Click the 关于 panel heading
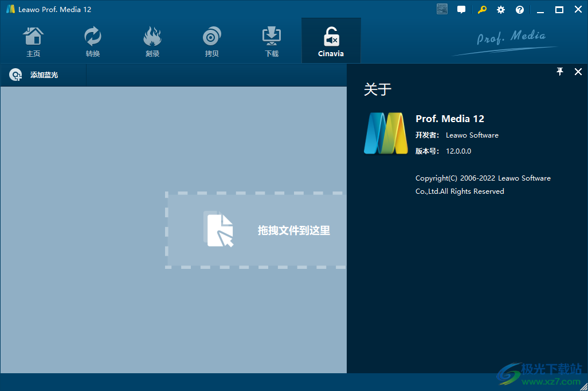588x391 pixels. point(378,89)
